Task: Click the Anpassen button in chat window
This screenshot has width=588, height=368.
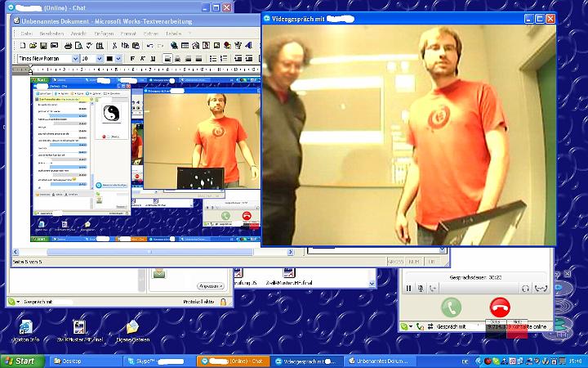Action: tap(212, 286)
